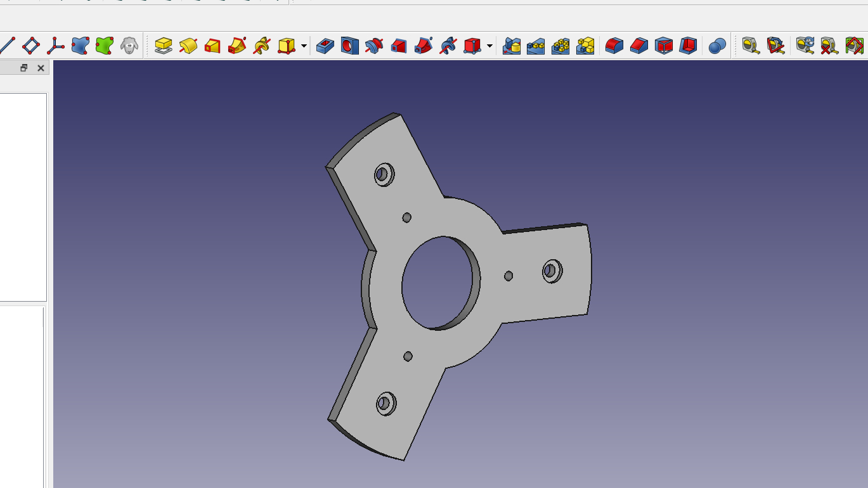Select the Groove tool

pyautogui.click(x=374, y=46)
